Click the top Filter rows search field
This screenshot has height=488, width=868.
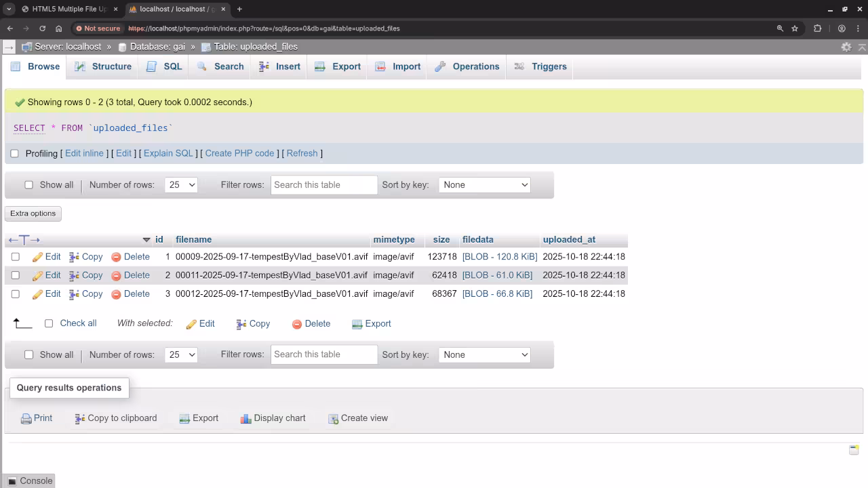click(323, 185)
